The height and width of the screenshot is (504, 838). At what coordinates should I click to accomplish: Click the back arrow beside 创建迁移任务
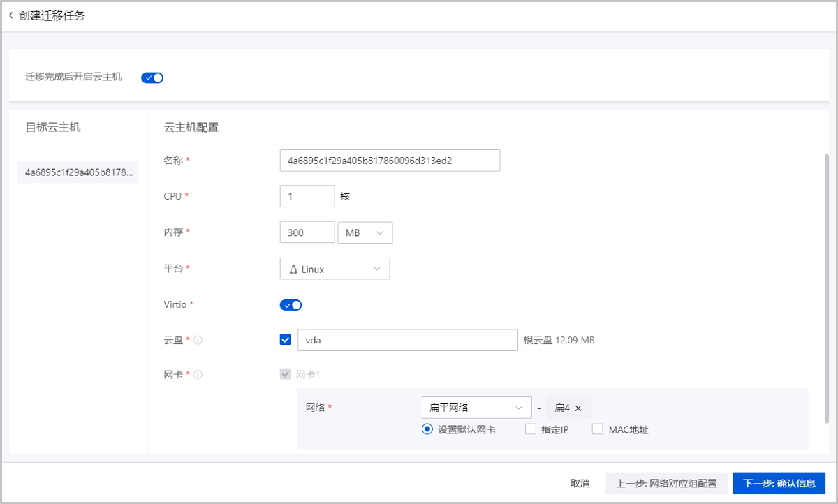point(11,15)
